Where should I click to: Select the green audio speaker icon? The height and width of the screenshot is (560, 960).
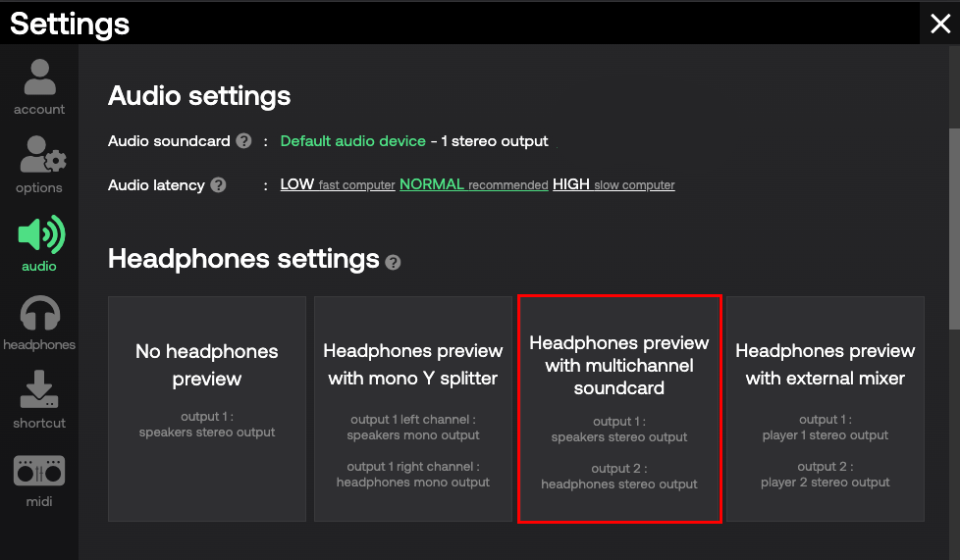41,233
